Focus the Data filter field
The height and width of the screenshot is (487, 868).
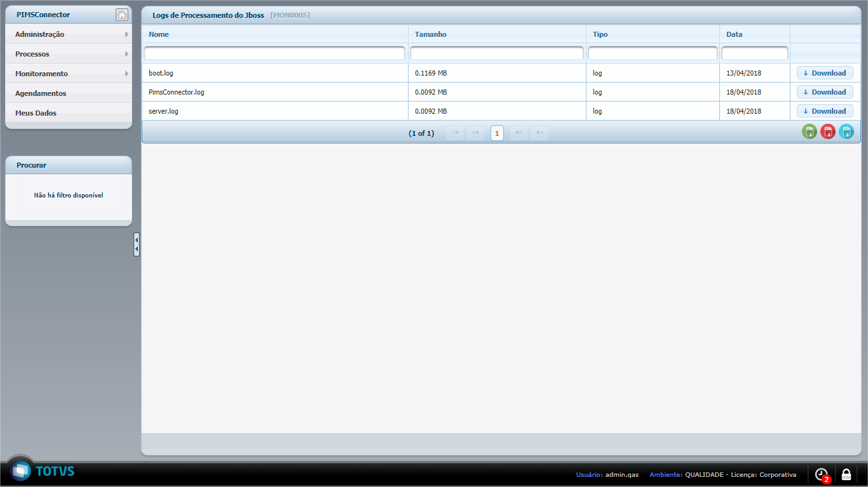[755, 53]
